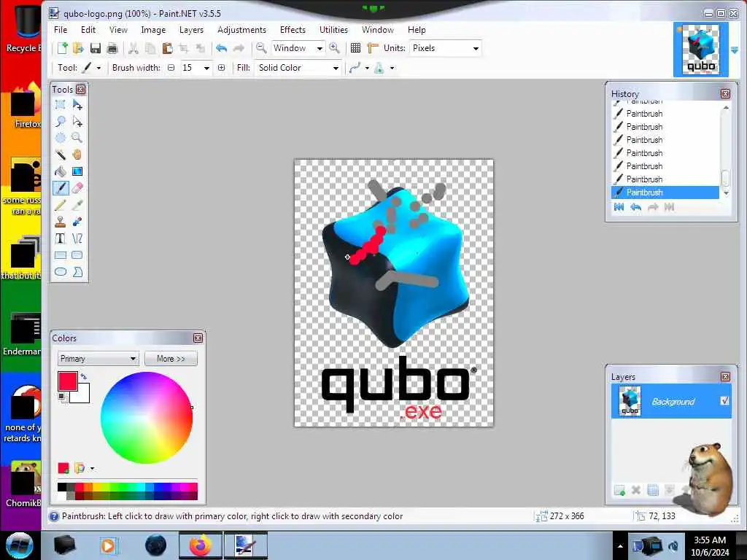This screenshot has width=747, height=560.
Task: Click the Print toolbar icon
Action: click(112, 48)
